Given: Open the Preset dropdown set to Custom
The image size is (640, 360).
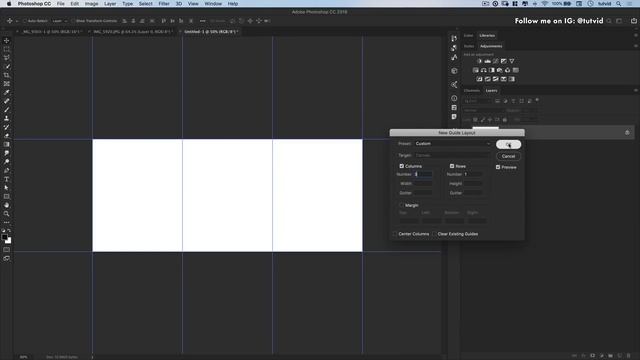Looking at the screenshot, I should tap(453, 144).
